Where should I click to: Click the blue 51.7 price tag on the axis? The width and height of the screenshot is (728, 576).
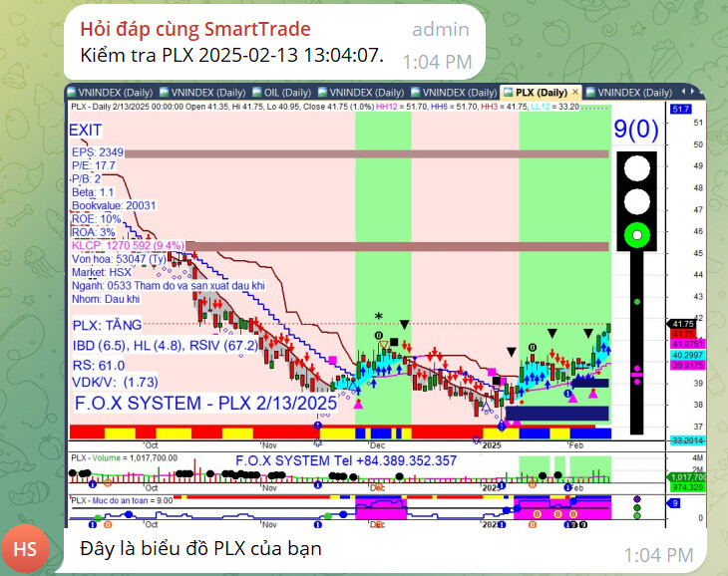click(681, 110)
